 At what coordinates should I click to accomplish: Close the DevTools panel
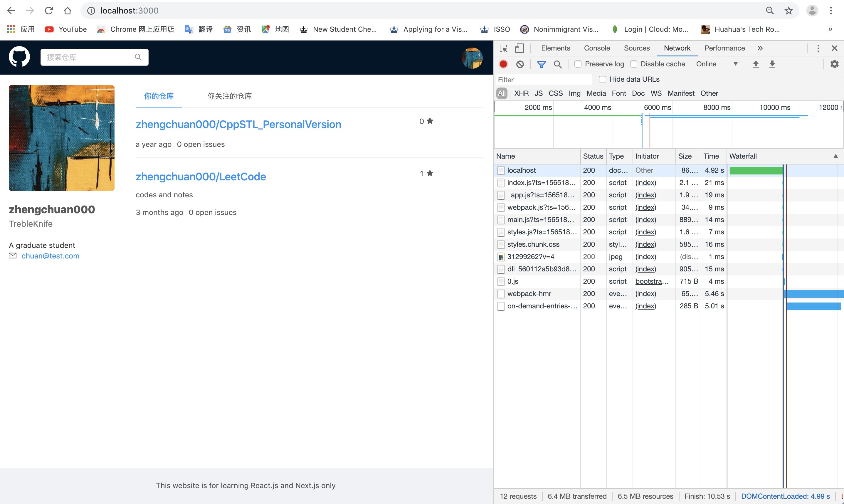pyautogui.click(x=835, y=48)
